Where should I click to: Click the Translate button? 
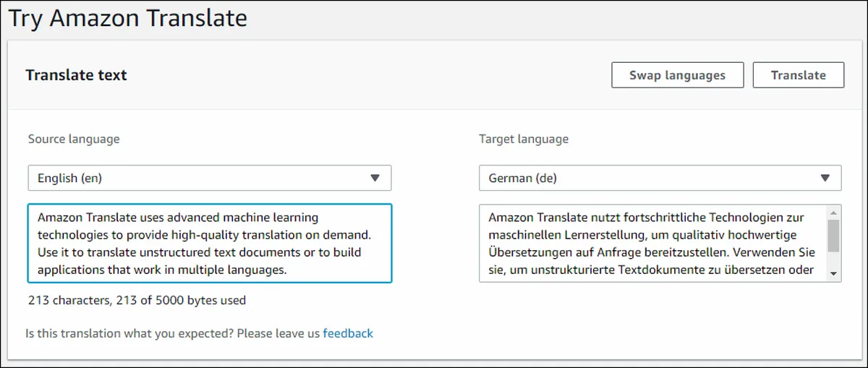tap(798, 75)
